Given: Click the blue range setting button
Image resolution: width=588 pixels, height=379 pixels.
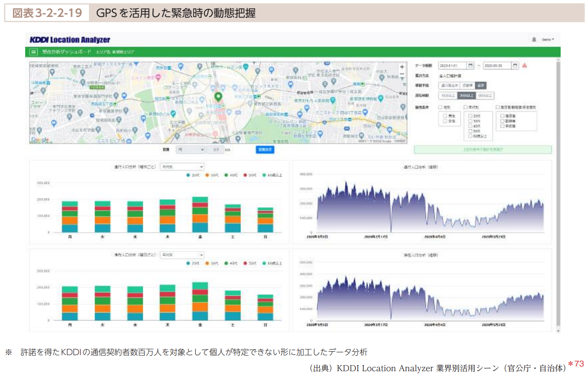Looking at the screenshot, I should click(x=265, y=149).
